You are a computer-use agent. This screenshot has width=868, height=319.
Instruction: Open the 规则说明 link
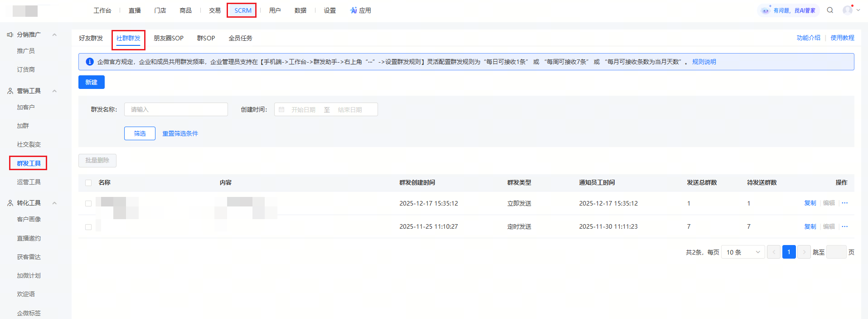pyautogui.click(x=704, y=62)
